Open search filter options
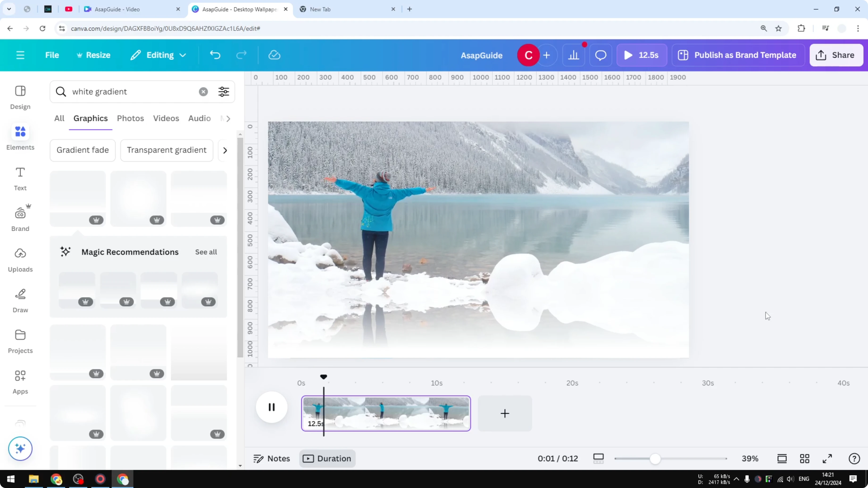 pyautogui.click(x=223, y=92)
